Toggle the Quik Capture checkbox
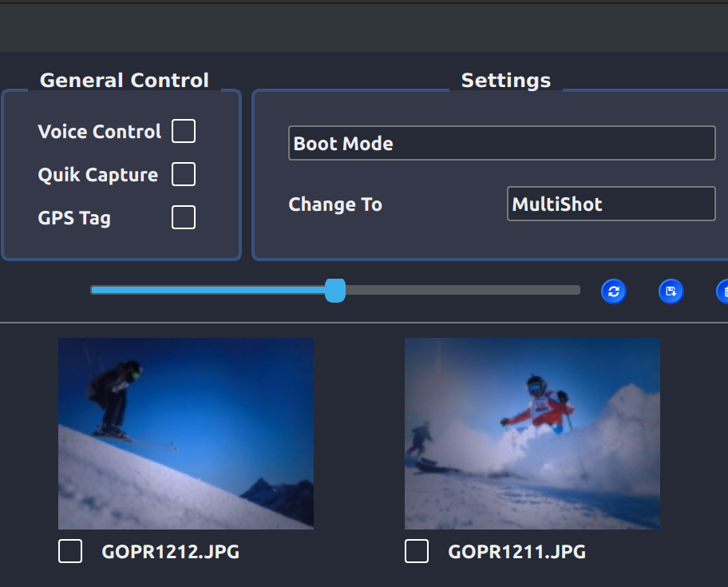The image size is (728, 587). [x=184, y=174]
